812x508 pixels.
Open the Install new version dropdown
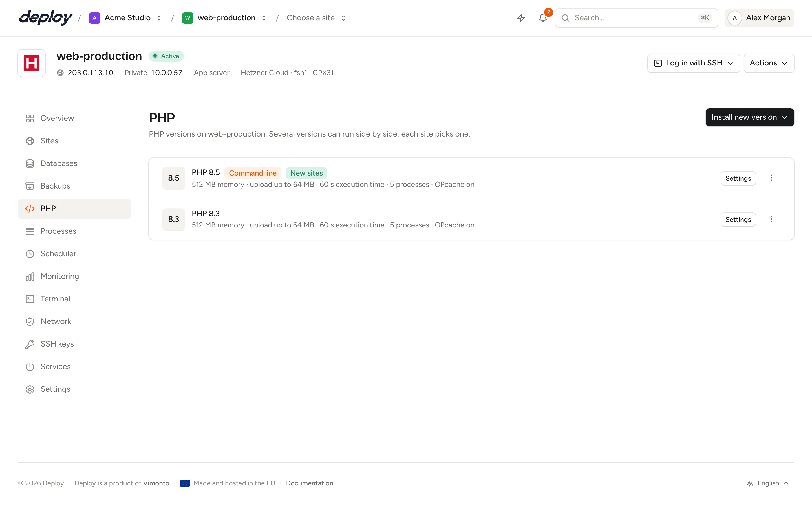750,117
